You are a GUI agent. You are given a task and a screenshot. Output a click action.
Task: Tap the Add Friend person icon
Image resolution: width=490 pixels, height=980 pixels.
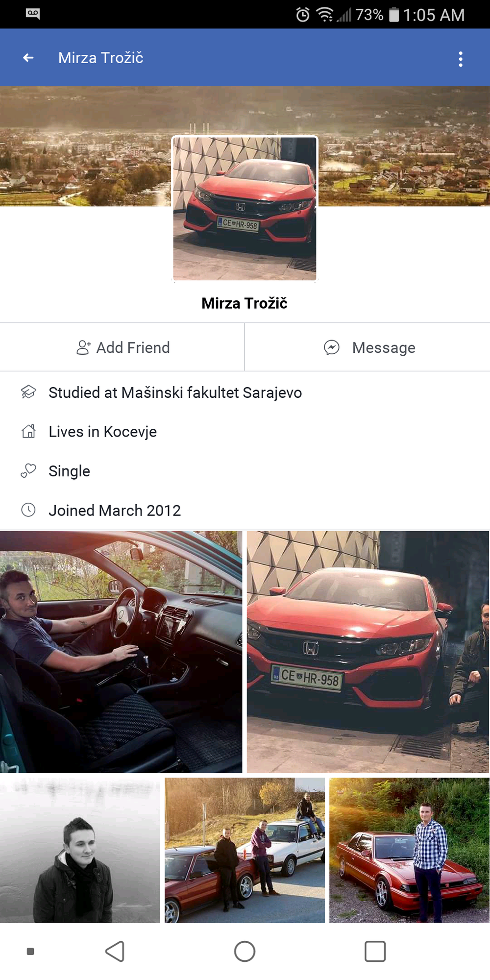click(x=84, y=347)
